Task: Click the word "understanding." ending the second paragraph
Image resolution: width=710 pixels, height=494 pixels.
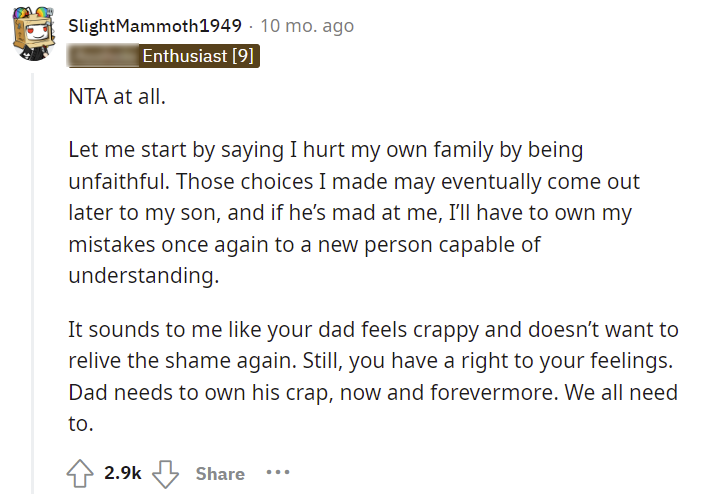Action: click(x=144, y=275)
